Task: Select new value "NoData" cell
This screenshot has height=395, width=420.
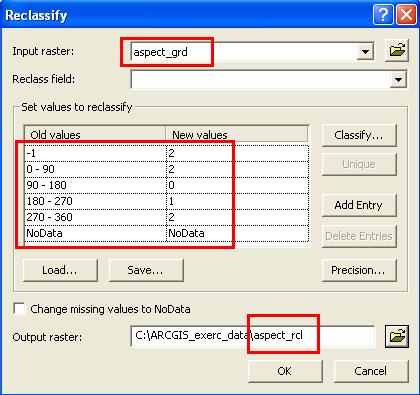Action: [237, 233]
